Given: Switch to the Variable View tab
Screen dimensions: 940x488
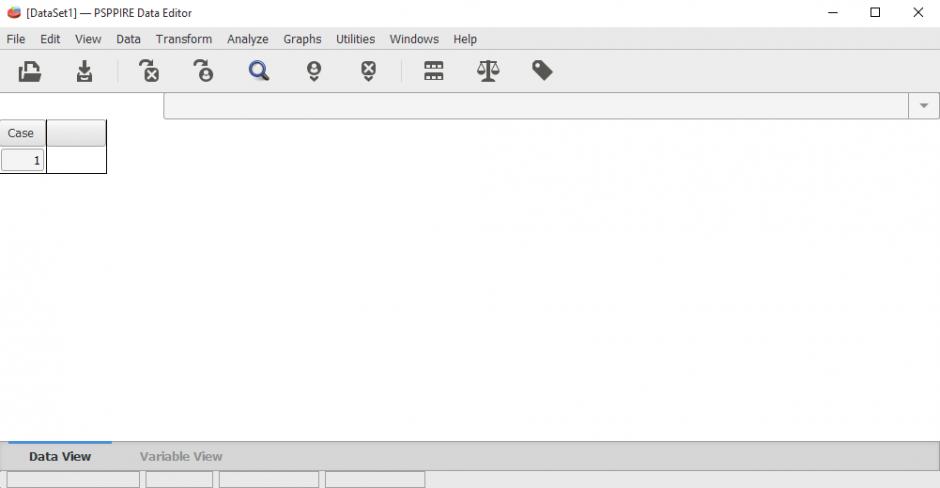Looking at the screenshot, I should [x=181, y=456].
